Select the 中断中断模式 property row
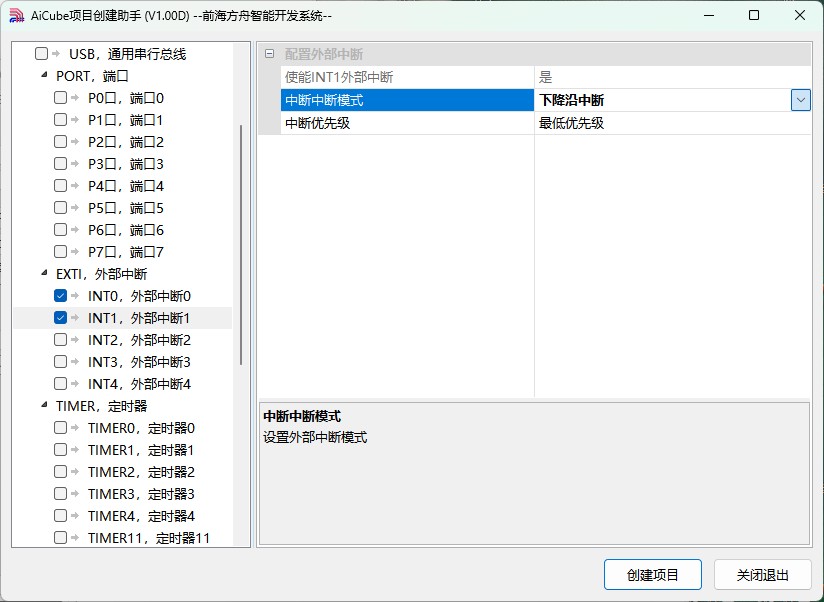 [407, 100]
